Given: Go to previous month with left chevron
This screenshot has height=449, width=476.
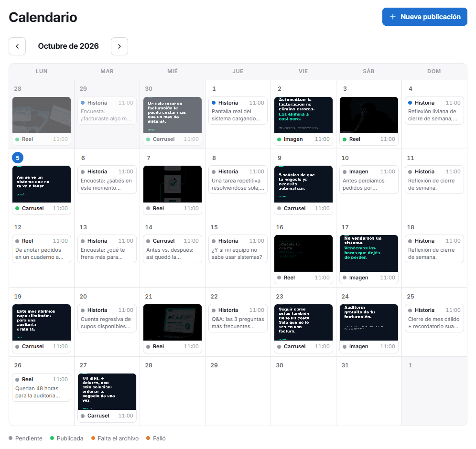Looking at the screenshot, I should pos(17,46).
